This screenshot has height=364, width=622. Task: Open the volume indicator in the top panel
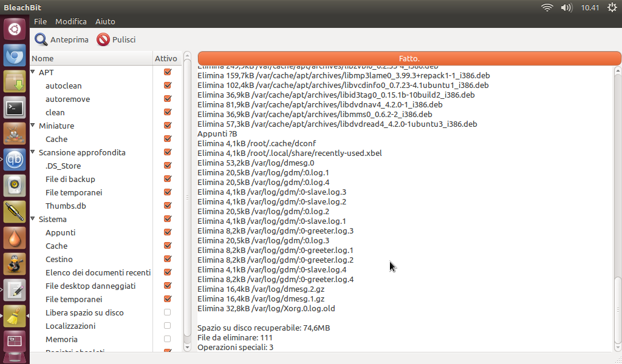click(567, 7)
